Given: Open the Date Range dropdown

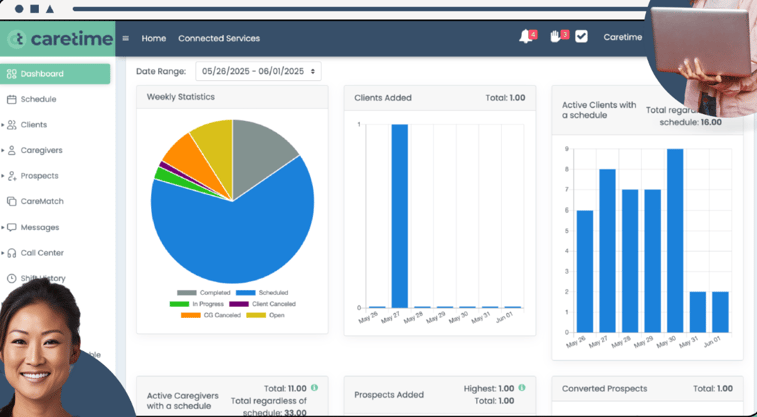Looking at the screenshot, I should point(258,72).
